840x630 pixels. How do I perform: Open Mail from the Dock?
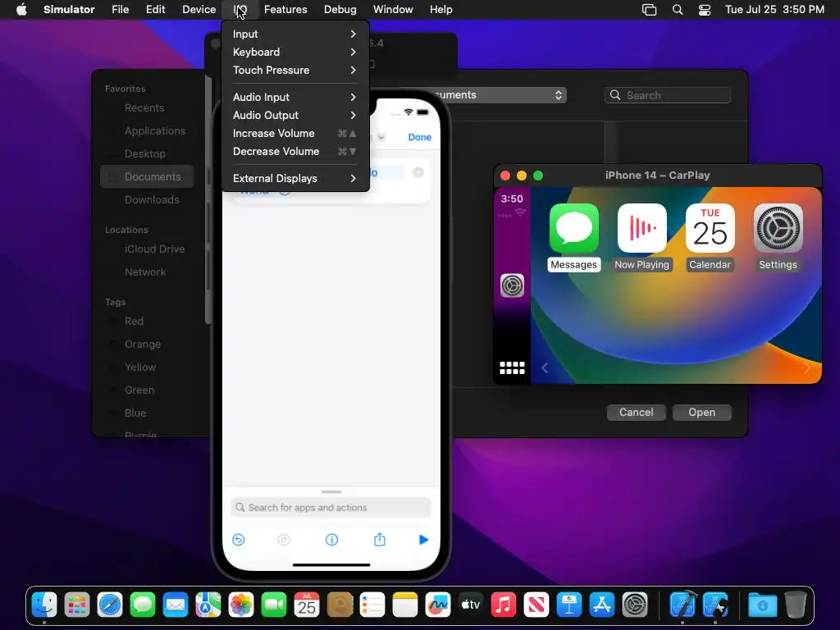coord(176,605)
